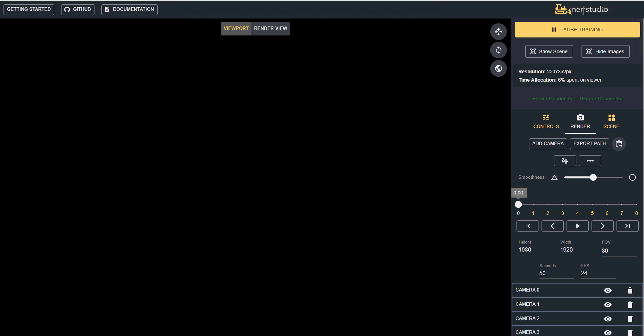Toggle visibility of CAMERA 0
The height and width of the screenshot is (336, 644).
608,290
